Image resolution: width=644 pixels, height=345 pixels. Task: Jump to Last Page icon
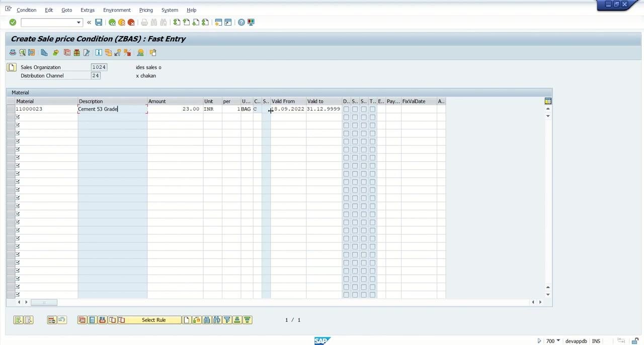pyautogui.click(x=205, y=22)
